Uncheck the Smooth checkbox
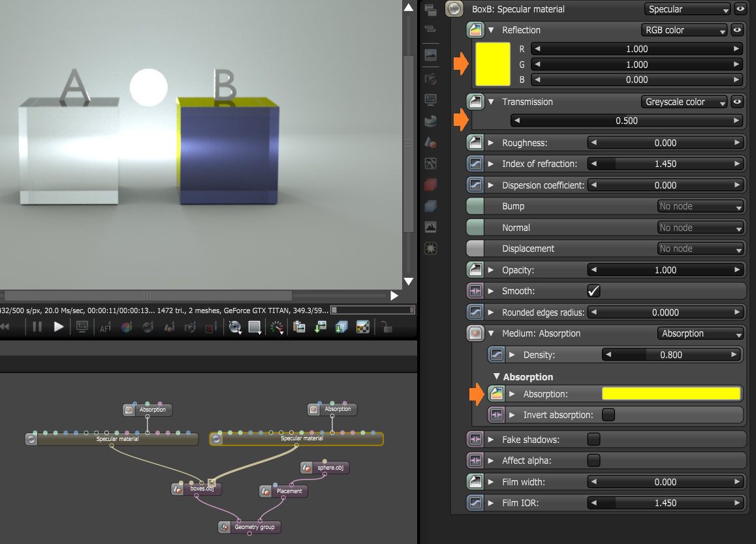 (593, 291)
